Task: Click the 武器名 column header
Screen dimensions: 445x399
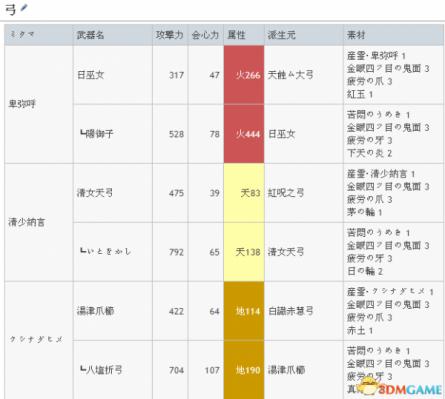Action: coord(91,35)
